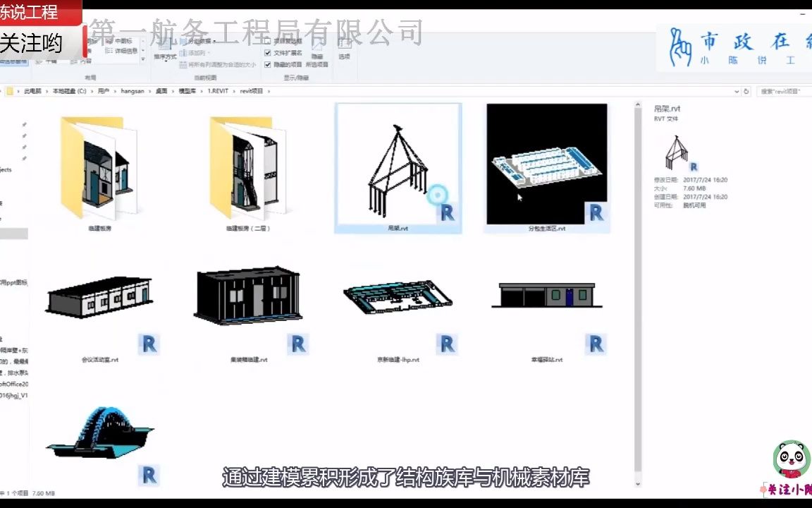812x508 pixels.
Task: Click the 可用性 value 脱机可用
Action: [x=694, y=205]
